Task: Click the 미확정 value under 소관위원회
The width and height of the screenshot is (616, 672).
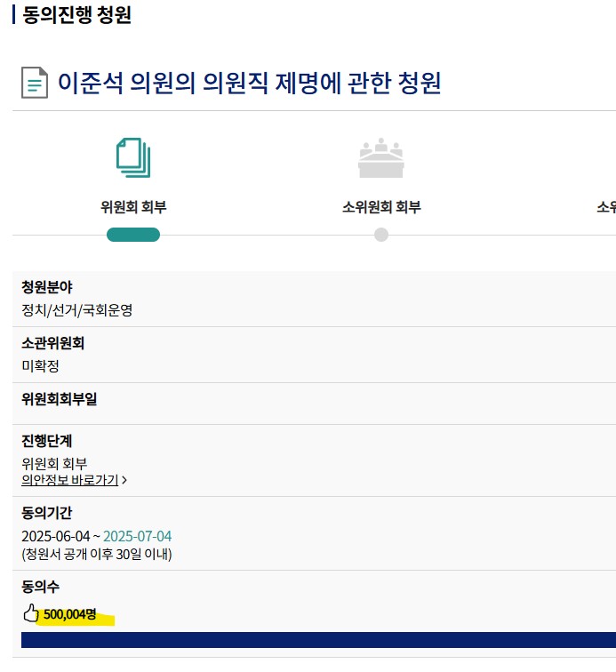Action: click(x=40, y=365)
